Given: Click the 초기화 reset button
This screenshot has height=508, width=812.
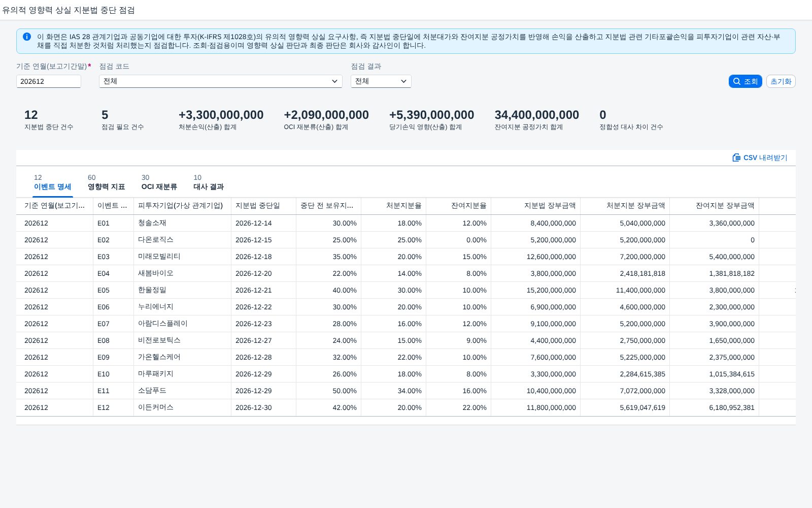Looking at the screenshot, I should (x=781, y=81).
